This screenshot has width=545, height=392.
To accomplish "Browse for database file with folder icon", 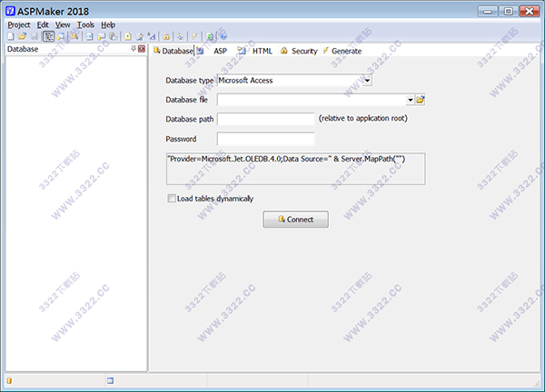I will point(421,100).
